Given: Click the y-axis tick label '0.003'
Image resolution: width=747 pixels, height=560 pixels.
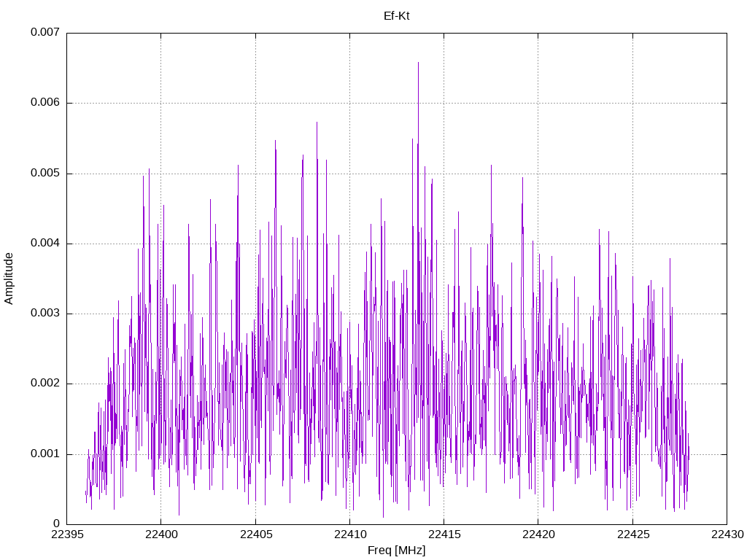Looking at the screenshot, I should click(x=45, y=314).
